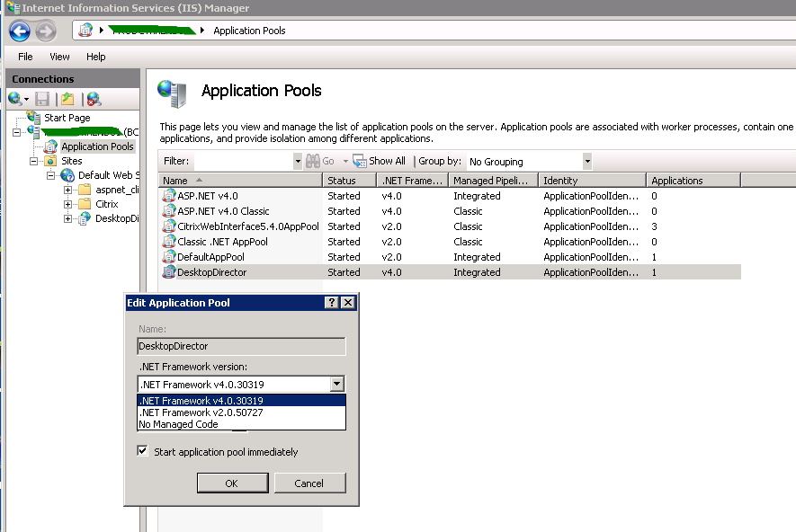Image resolution: width=796 pixels, height=532 pixels.
Task: Open the View menu
Action: click(59, 57)
